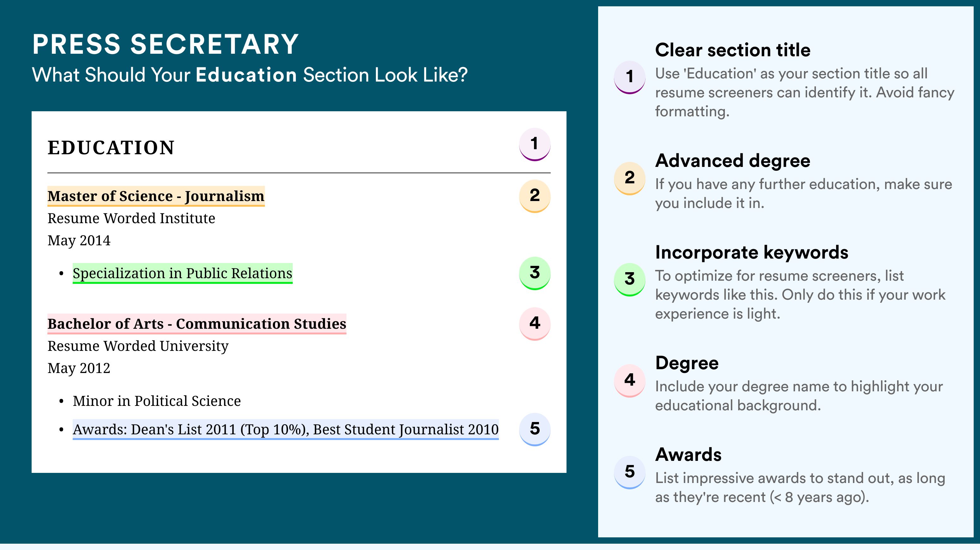This screenshot has width=980, height=550.
Task: Click the pink number 4 badge in resume card
Action: [535, 324]
